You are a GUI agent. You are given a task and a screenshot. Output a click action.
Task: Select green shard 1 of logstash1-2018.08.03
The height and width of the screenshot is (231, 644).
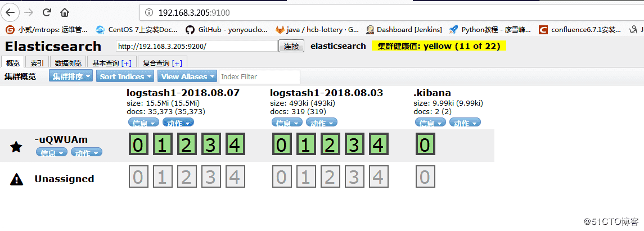pyautogui.click(x=307, y=145)
